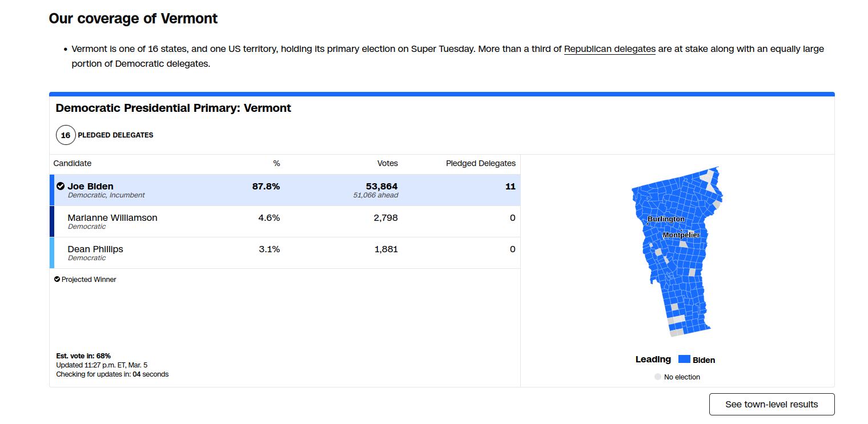Click Burlington label on Vermont map
The width and height of the screenshot is (868, 424).
click(666, 219)
